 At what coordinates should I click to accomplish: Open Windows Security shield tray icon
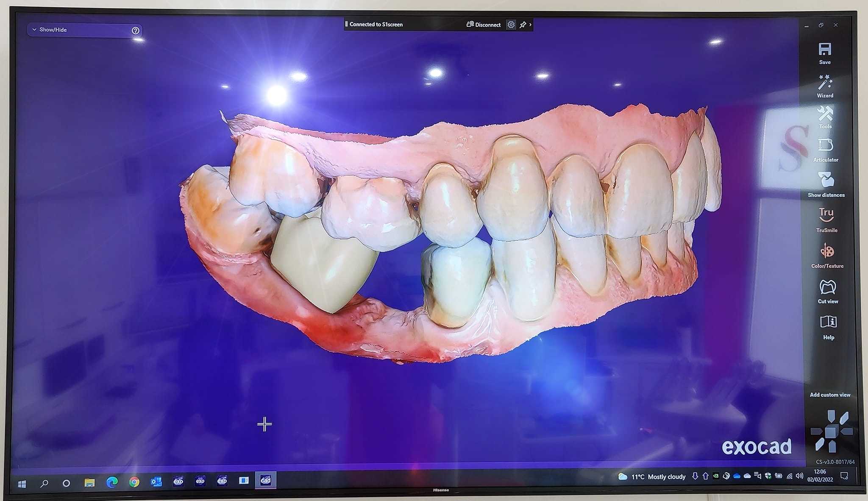(x=768, y=476)
